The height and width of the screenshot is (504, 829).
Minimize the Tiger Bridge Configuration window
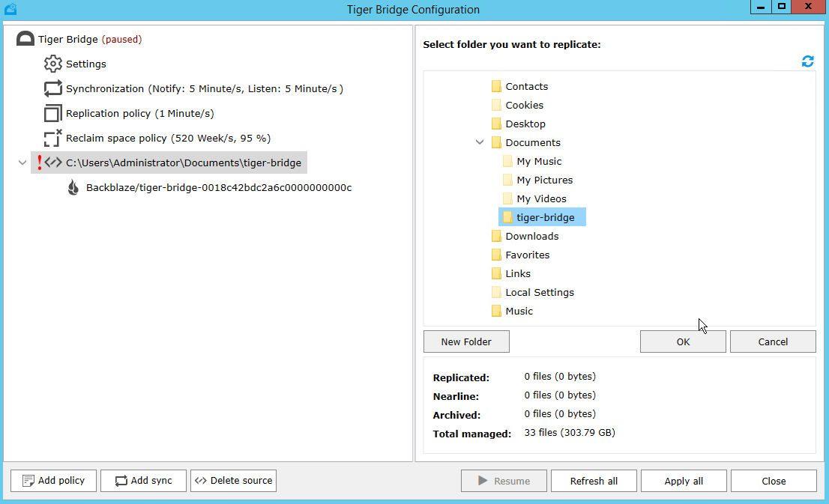[761, 7]
